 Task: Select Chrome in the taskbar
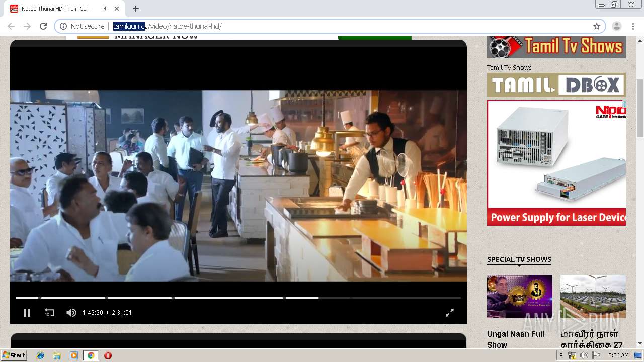[91, 355]
